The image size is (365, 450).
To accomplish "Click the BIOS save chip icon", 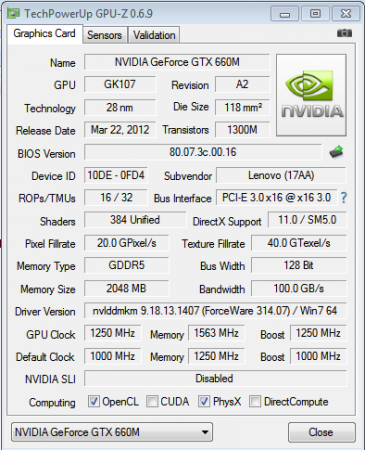I will [336, 152].
